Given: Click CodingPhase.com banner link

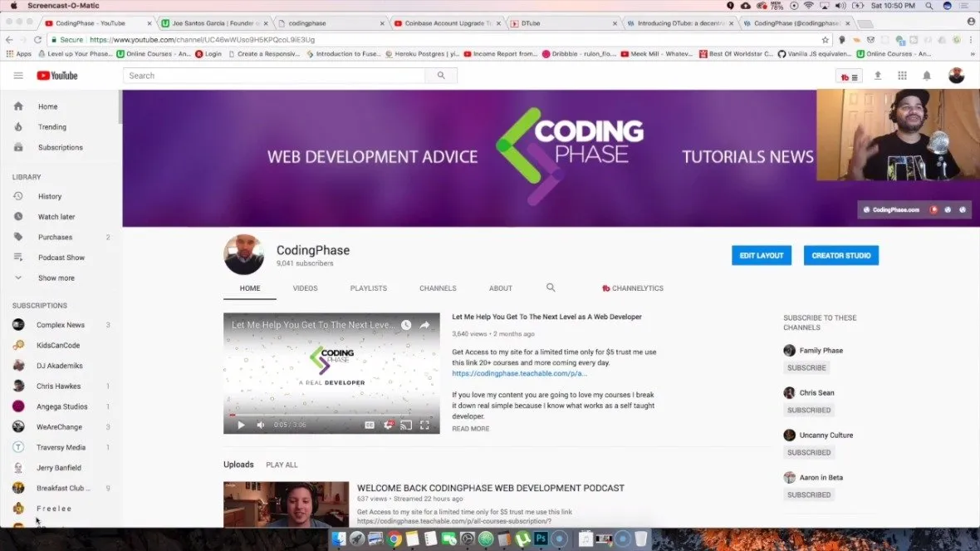Looking at the screenshot, I should 891,210.
